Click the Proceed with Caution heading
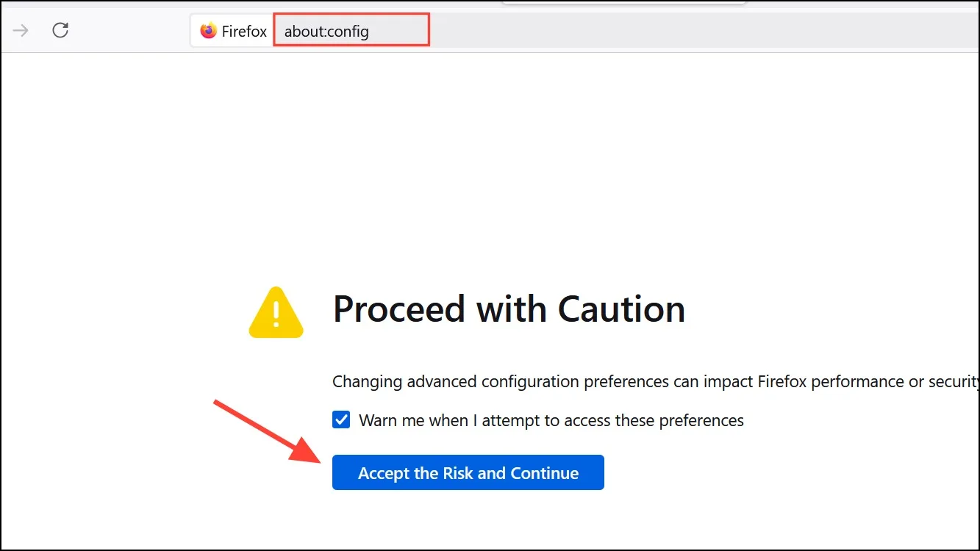Image resolution: width=980 pixels, height=551 pixels. pos(509,309)
